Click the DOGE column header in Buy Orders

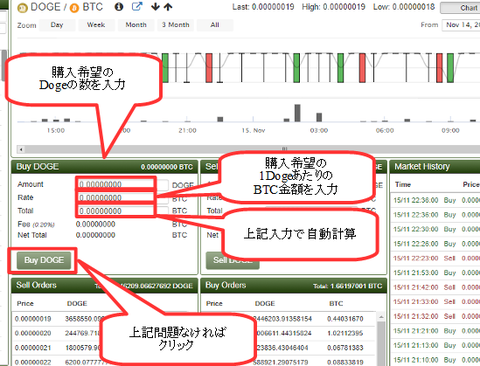coord(265,304)
